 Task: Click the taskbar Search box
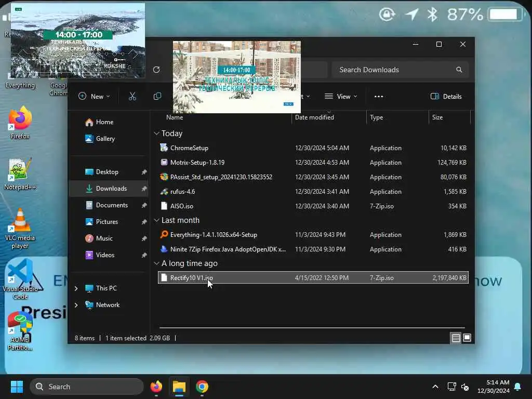point(87,387)
